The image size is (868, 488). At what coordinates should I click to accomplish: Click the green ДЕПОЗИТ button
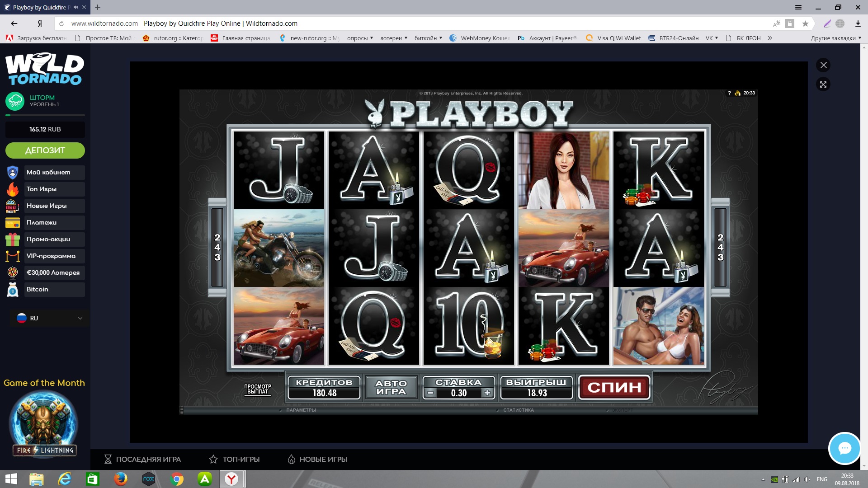pos(45,150)
